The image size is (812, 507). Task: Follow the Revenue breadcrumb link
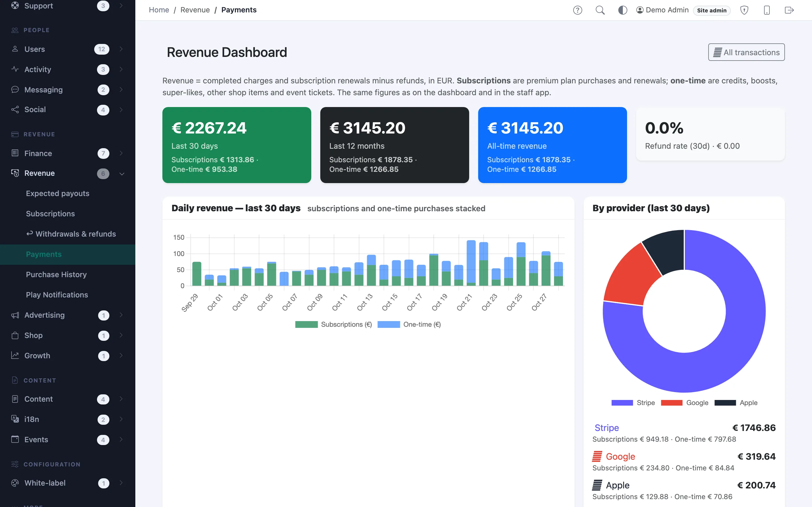[x=195, y=10]
